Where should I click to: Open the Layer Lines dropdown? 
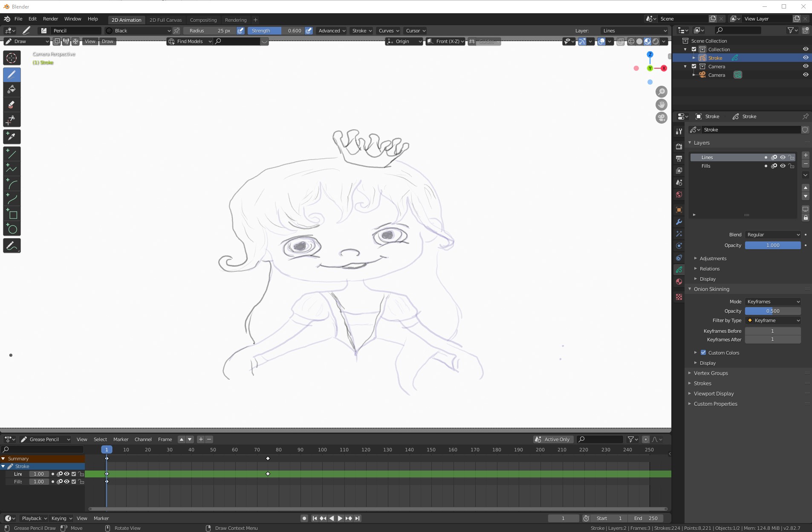(634, 31)
